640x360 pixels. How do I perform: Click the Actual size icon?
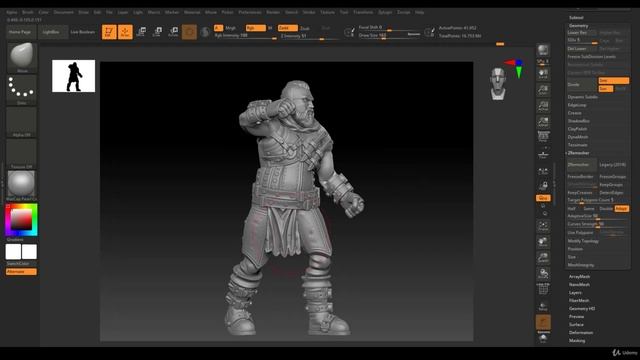[543, 106]
